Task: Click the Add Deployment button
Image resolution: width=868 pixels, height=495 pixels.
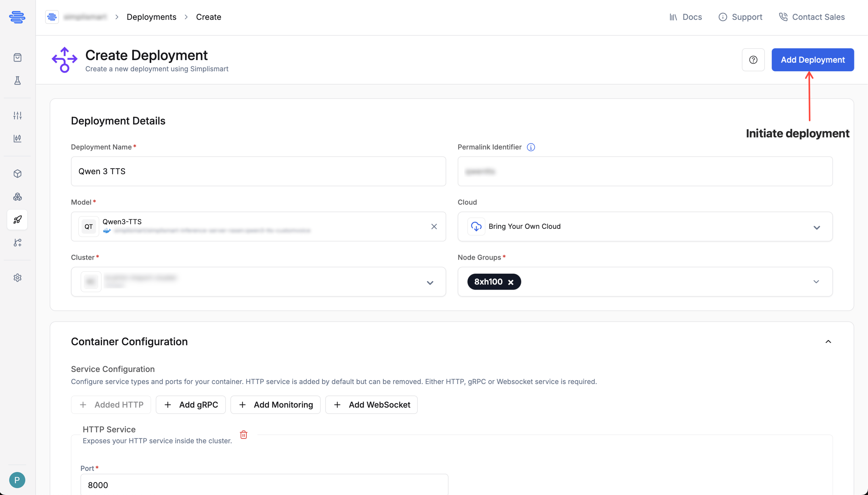Action: pos(813,60)
